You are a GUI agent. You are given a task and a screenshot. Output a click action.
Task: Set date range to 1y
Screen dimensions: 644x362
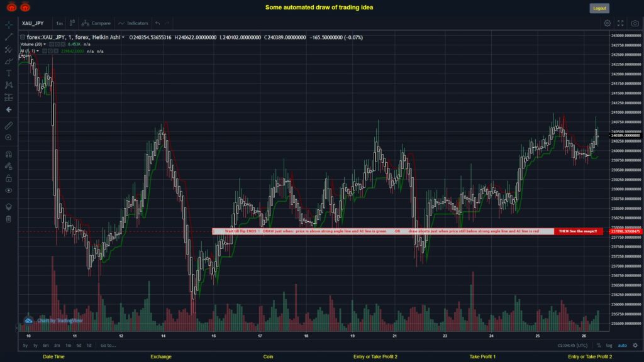coord(35,346)
